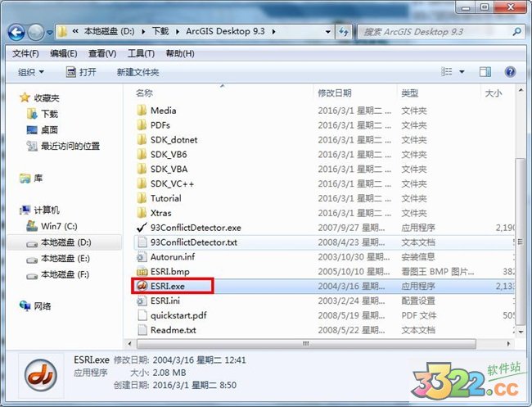Select the Xtras folder icon
This screenshot has height=407, width=532.
142,212
